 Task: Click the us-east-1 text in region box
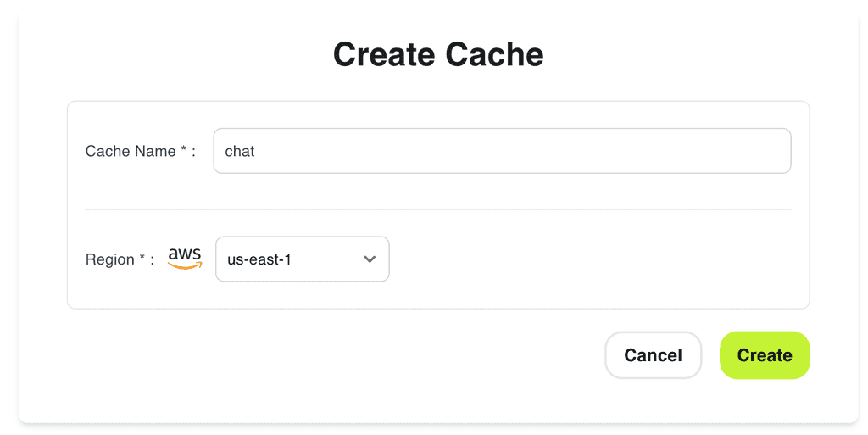click(259, 259)
